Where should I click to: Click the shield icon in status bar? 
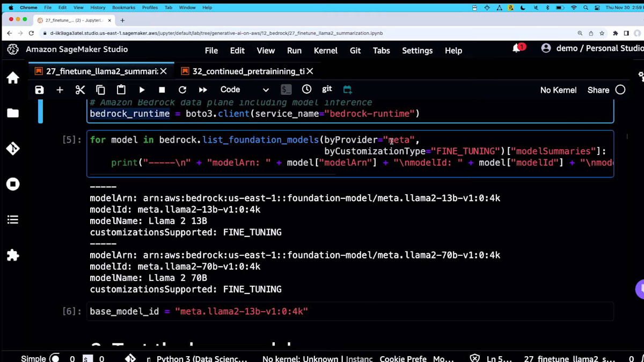[474, 358]
